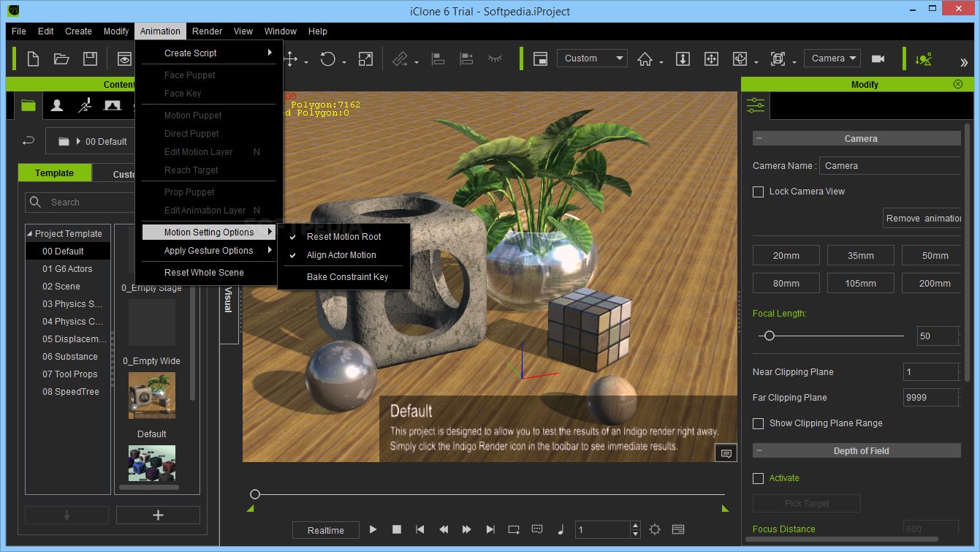This screenshot has width=980, height=552.
Task: Click the camera pan four-arrows icon
Action: 710,58
